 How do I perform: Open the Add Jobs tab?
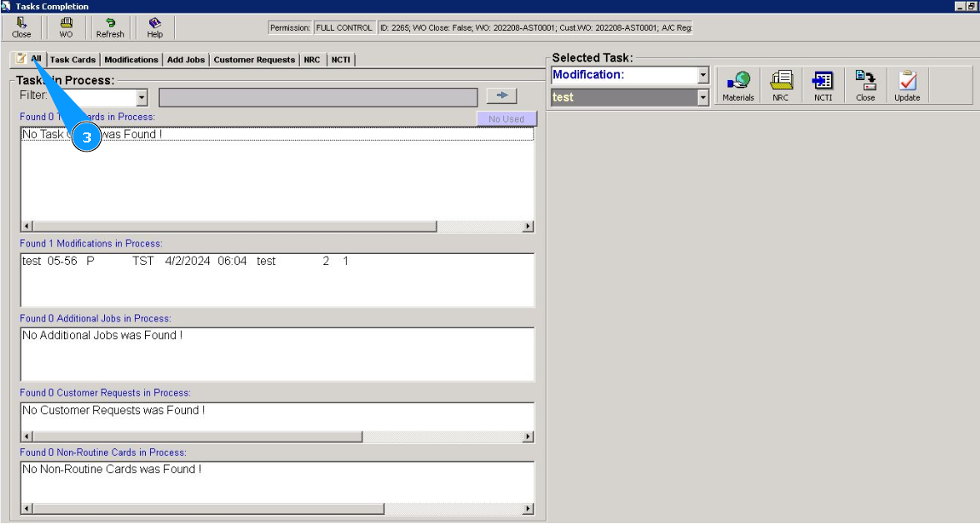(186, 60)
